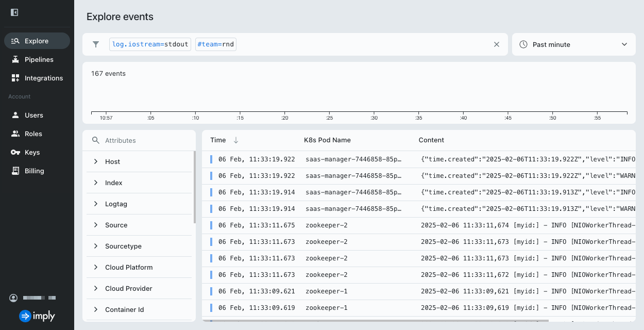Screen dimensions: 644x330
Task: Open Billing in the sidebar
Action: pyautogui.click(x=37, y=171)
